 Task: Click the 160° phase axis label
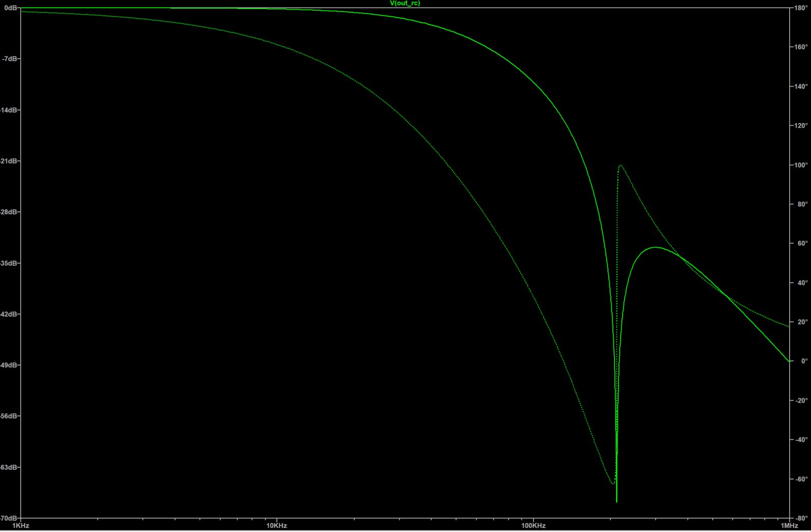[801, 47]
